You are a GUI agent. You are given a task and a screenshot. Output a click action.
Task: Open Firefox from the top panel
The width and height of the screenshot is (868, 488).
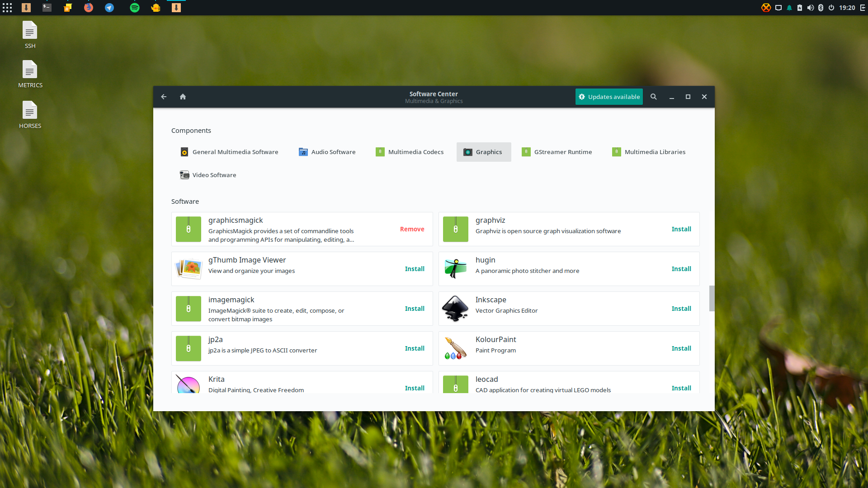click(89, 8)
